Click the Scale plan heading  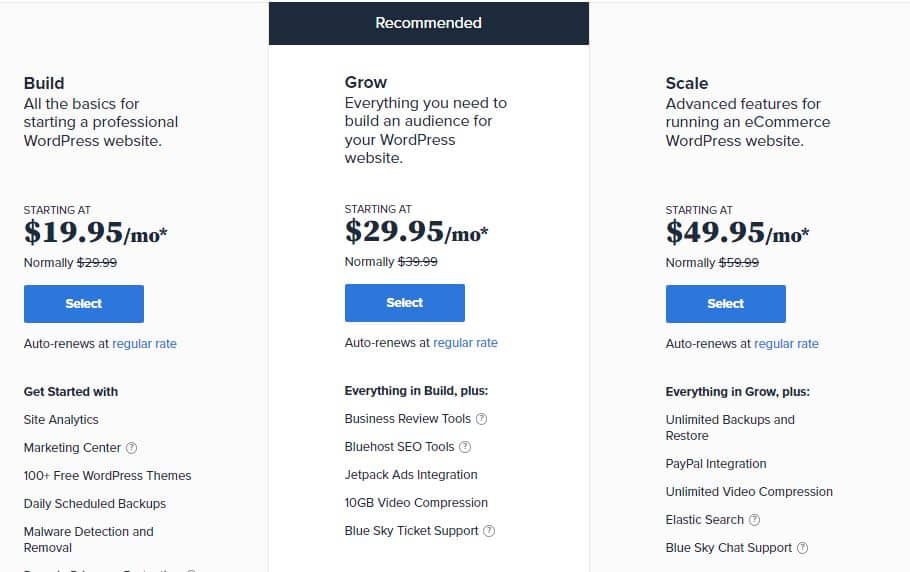point(687,83)
